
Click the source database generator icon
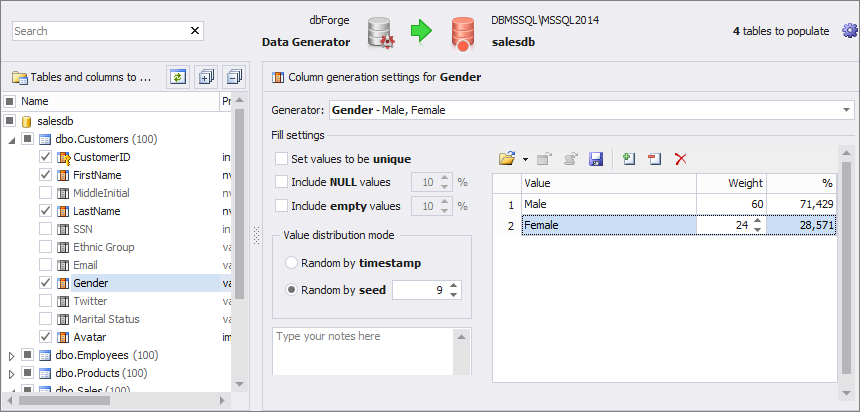380,33
